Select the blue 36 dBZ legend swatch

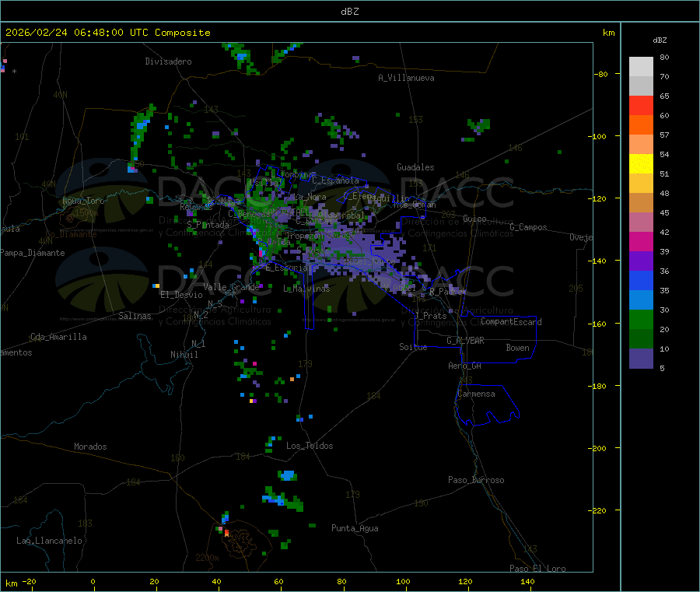(641, 280)
